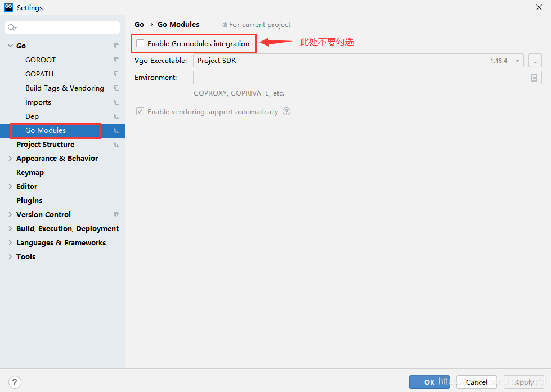The width and height of the screenshot is (551, 392).
Task: Click the project icon beside Project Structure
Action: tap(117, 145)
